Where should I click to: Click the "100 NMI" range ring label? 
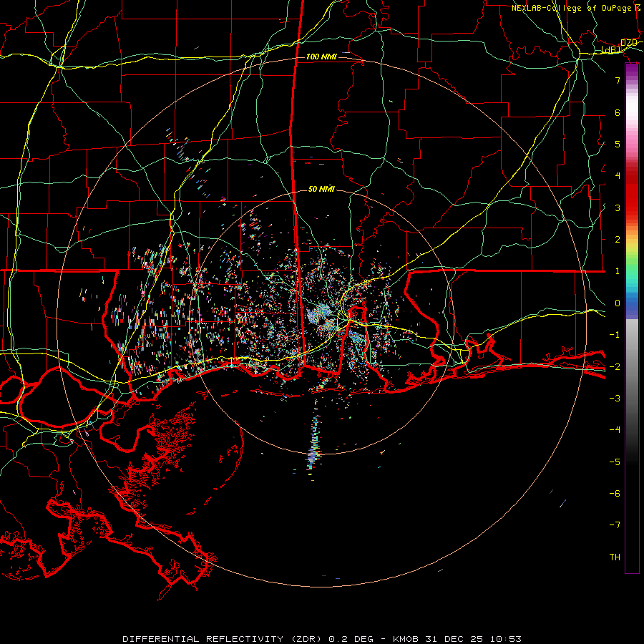point(321,57)
